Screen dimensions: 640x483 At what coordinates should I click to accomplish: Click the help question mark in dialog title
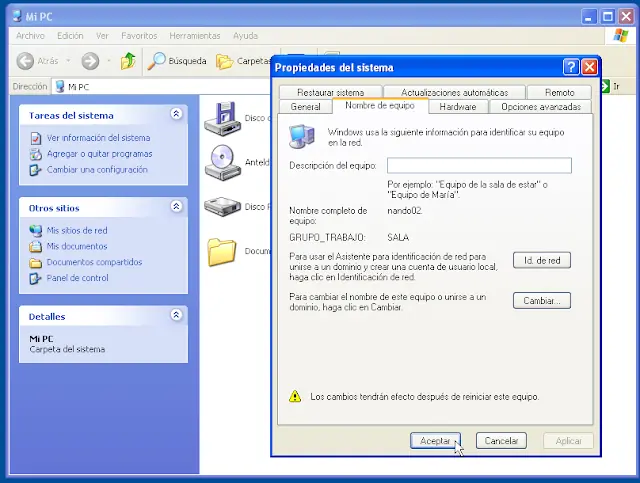coord(571,67)
